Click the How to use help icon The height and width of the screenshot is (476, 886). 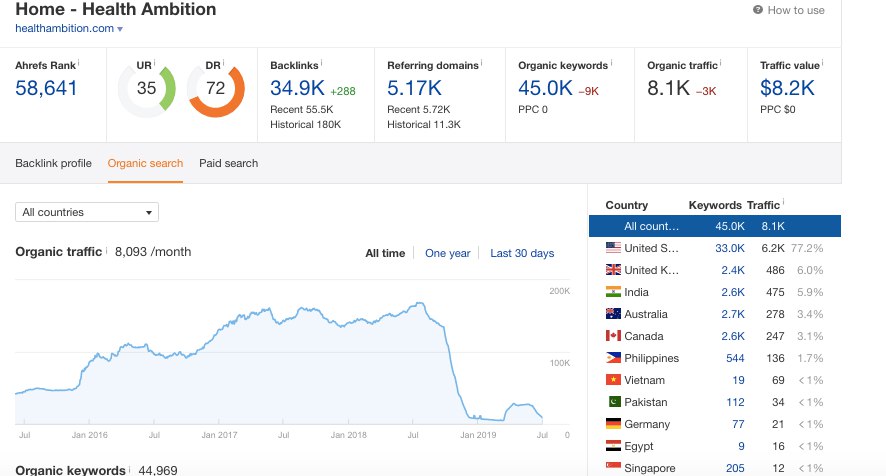pyautogui.click(x=758, y=10)
